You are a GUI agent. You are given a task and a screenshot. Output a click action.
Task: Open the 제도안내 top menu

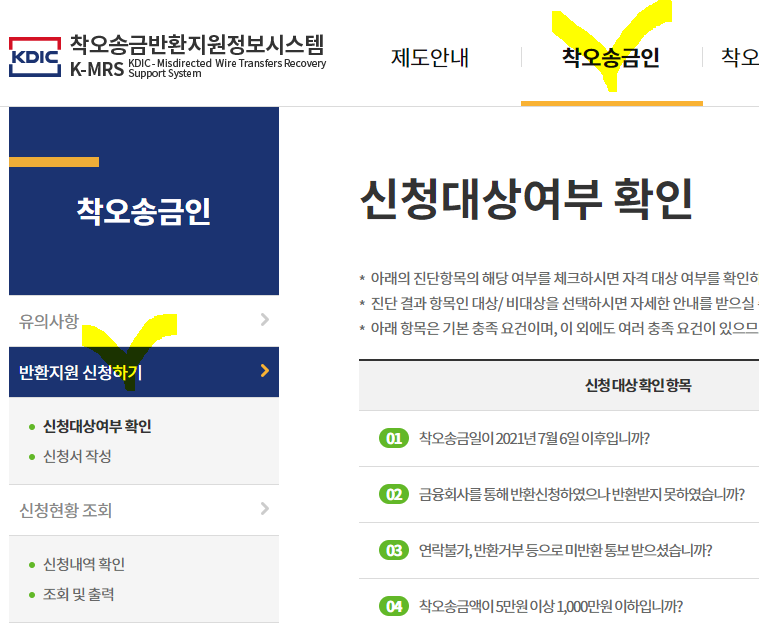pyautogui.click(x=430, y=57)
